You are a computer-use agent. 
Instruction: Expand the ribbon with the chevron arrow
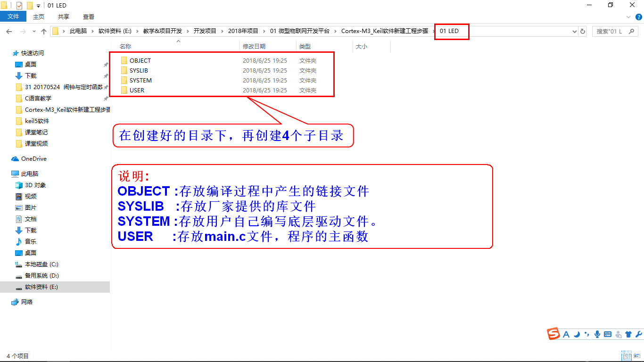coord(628,16)
